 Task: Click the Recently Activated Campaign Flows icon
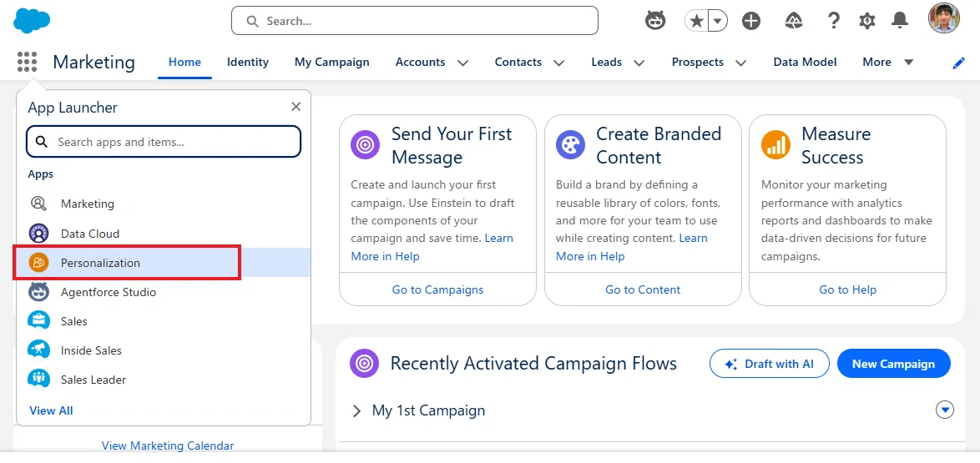click(x=365, y=364)
